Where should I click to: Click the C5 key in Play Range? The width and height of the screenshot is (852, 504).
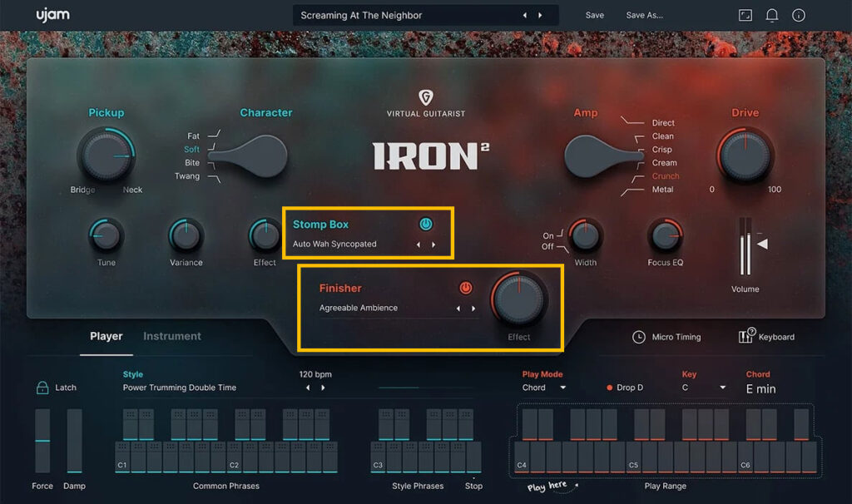click(633, 457)
